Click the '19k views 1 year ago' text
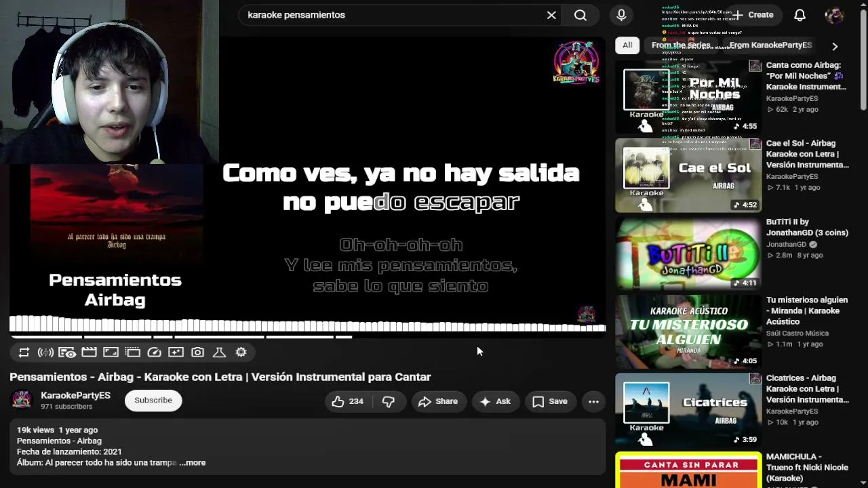This screenshot has height=488, width=868. pyautogui.click(x=57, y=430)
